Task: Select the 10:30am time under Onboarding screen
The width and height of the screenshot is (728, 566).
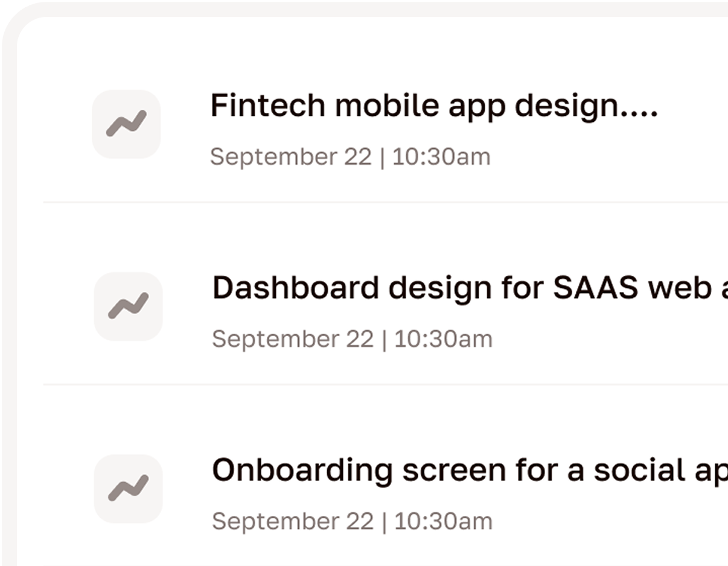Action: (x=444, y=521)
